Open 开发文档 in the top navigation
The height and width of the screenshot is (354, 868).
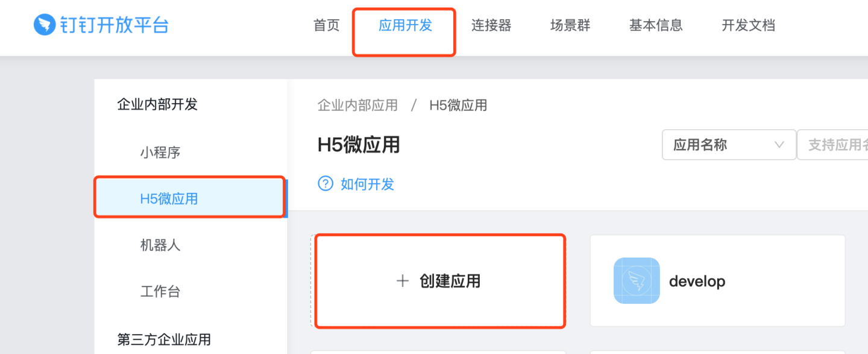748,25
